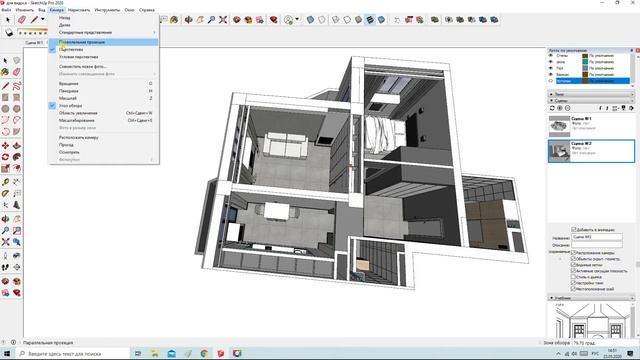Select Сцена №1 thumbnail in Scenes panel
640x360 pixels.
tap(559, 126)
